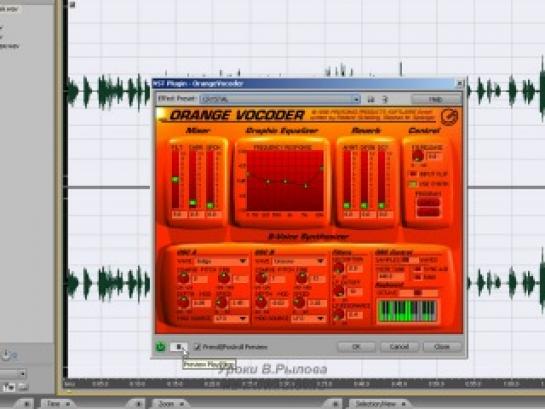Open the Effect Preset dropdown
545x409 pixels.
point(280,99)
